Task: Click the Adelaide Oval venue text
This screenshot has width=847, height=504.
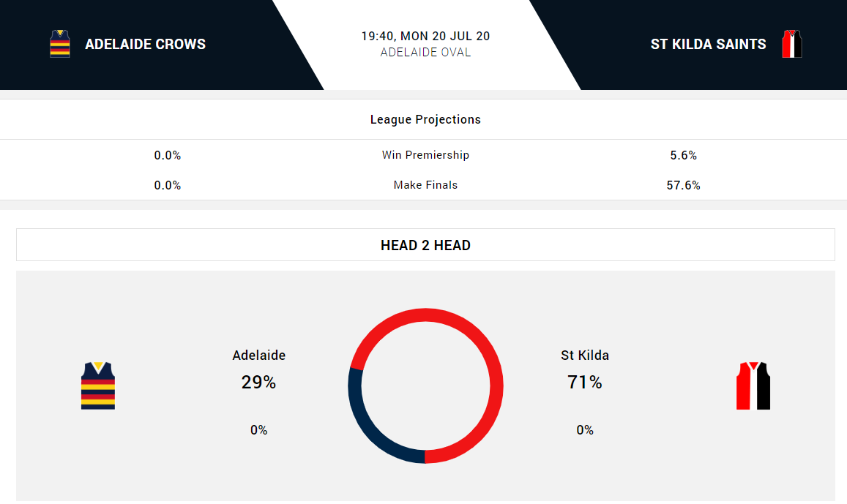Action: click(x=425, y=53)
